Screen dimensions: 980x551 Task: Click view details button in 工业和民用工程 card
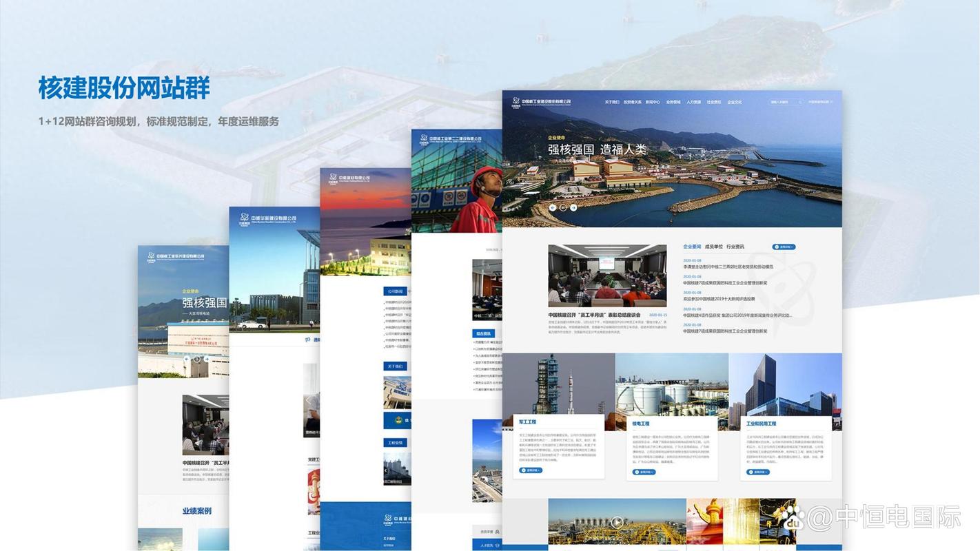(758, 472)
